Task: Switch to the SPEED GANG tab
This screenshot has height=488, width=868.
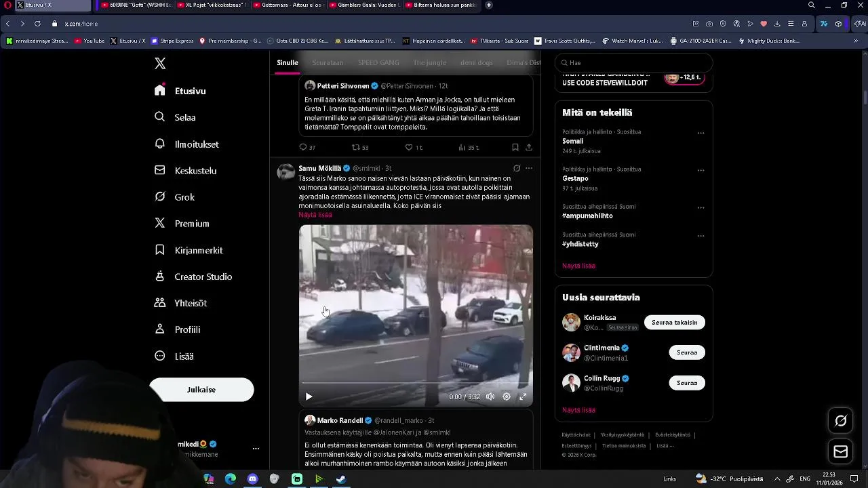Action: pyautogui.click(x=378, y=62)
